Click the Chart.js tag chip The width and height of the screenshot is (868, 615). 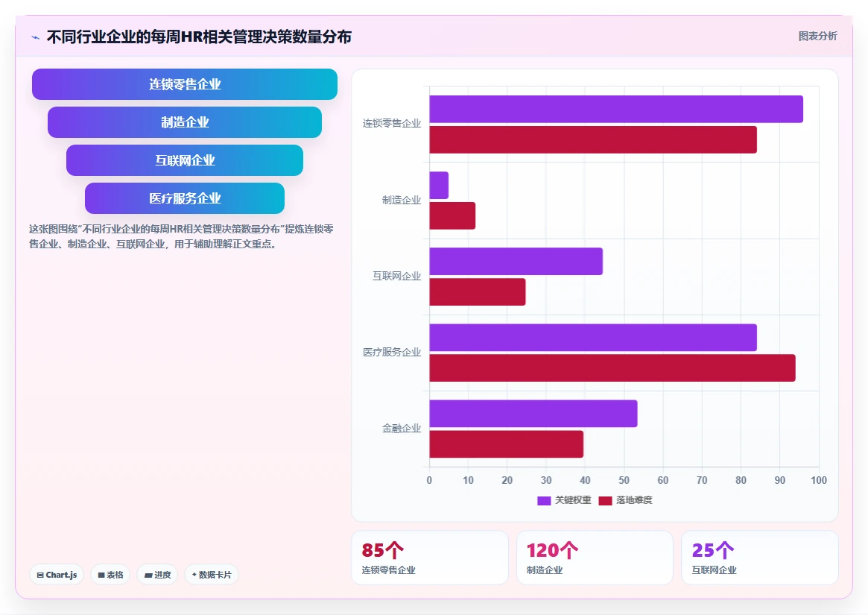click(57, 575)
